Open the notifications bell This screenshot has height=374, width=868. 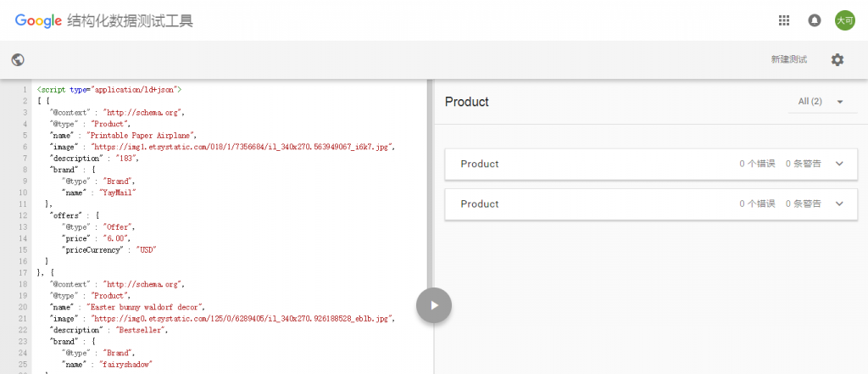click(x=815, y=20)
